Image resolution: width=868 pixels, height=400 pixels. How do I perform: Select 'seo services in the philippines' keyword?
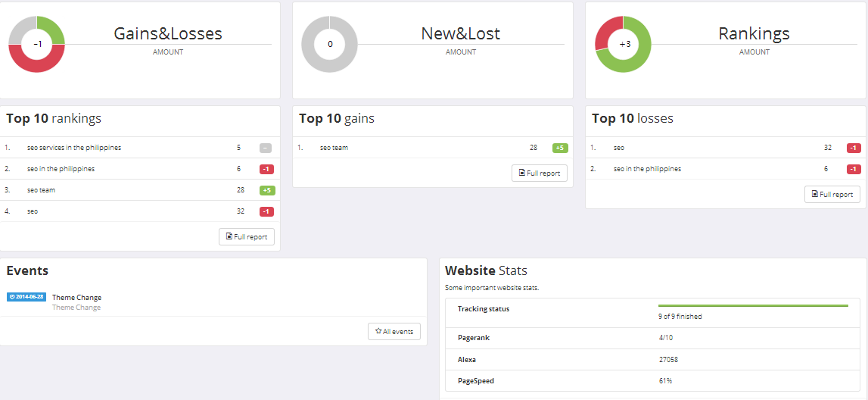click(x=74, y=148)
